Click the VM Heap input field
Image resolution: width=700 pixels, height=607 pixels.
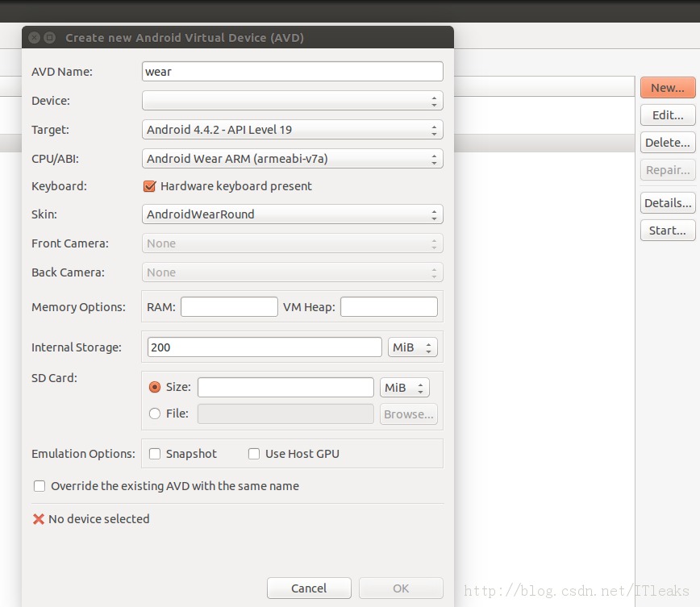coord(389,307)
